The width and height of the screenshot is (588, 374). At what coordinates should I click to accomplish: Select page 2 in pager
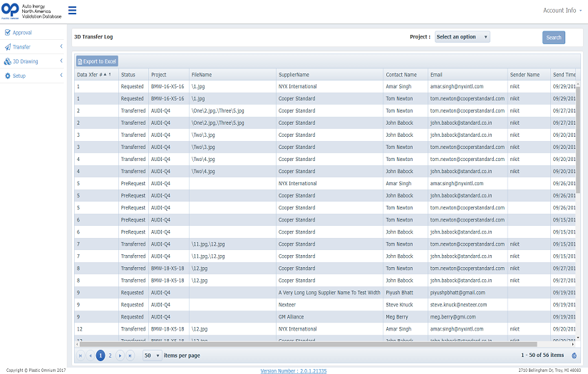110,355
